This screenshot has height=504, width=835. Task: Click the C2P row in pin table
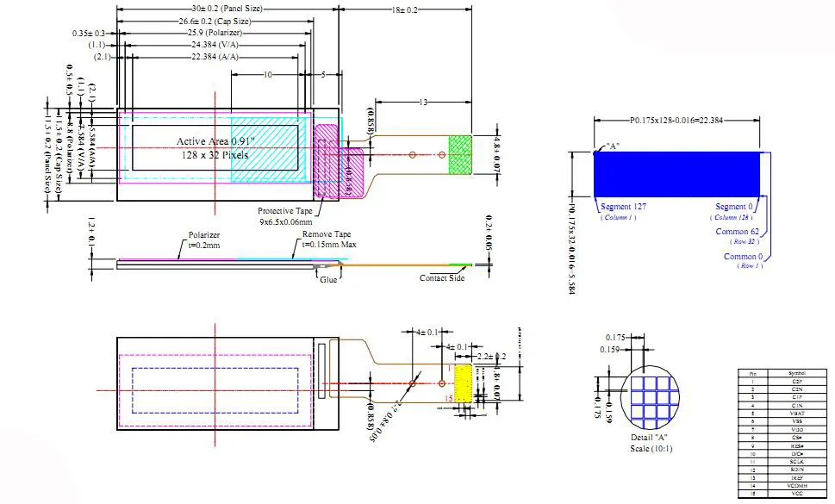[x=782, y=382]
